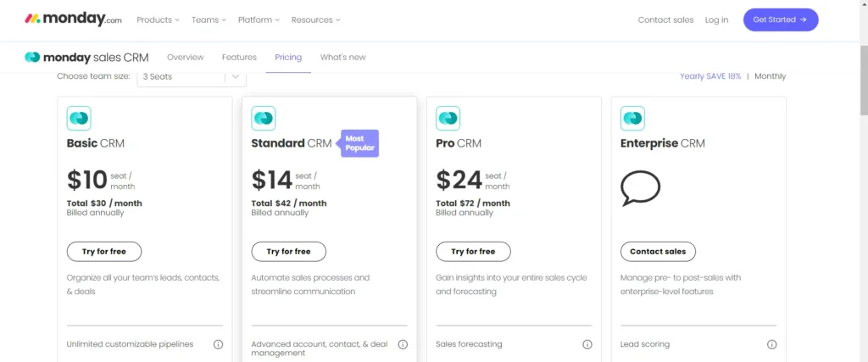Click the monday.com logo
Screen dimensions: 868x362
tap(73, 19)
